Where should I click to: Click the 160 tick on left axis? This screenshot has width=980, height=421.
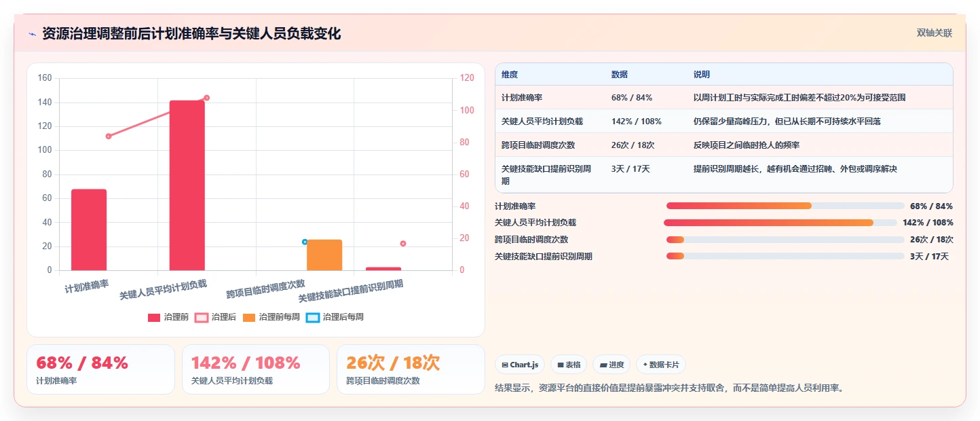pyautogui.click(x=45, y=78)
